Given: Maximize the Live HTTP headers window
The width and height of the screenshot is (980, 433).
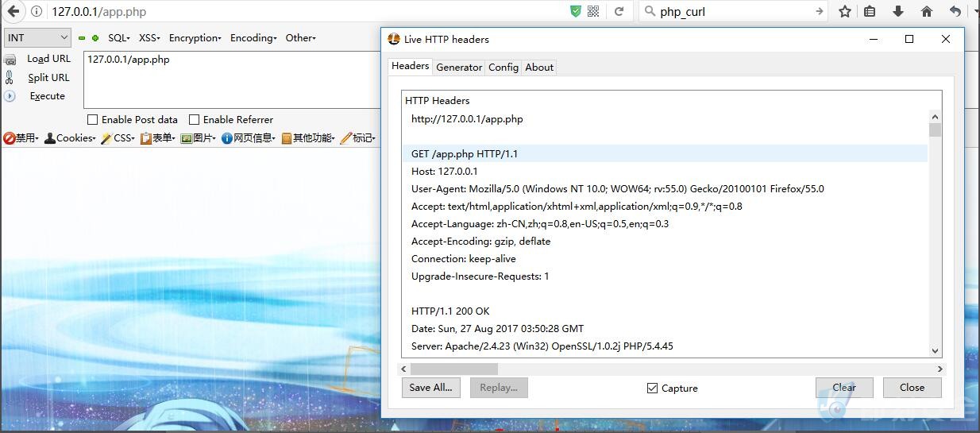Looking at the screenshot, I should 909,39.
